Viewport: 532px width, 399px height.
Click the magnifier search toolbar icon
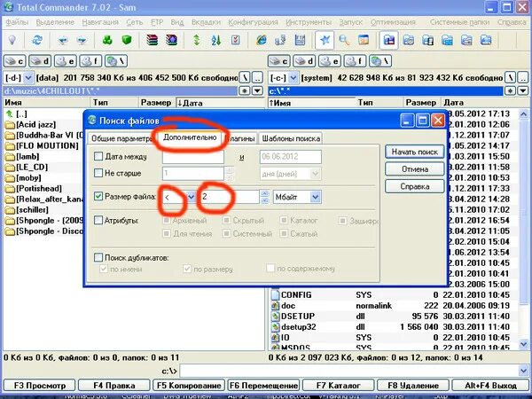click(344, 40)
